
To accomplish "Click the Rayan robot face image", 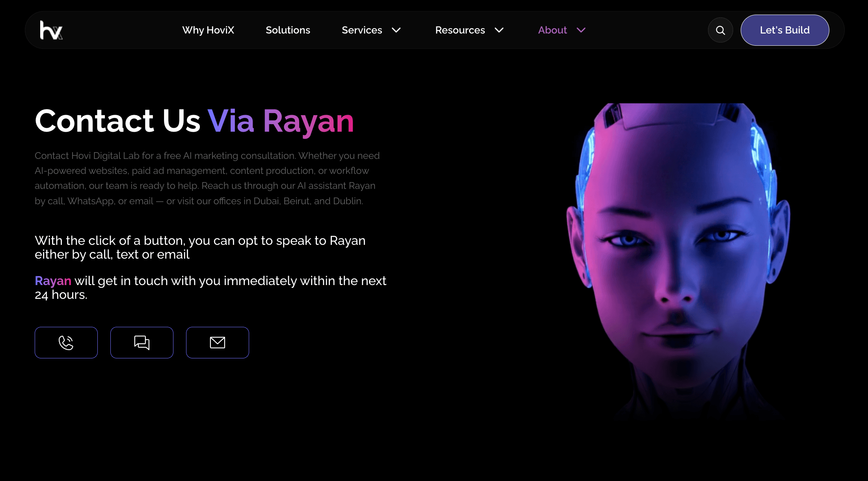I will pyautogui.click(x=678, y=260).
